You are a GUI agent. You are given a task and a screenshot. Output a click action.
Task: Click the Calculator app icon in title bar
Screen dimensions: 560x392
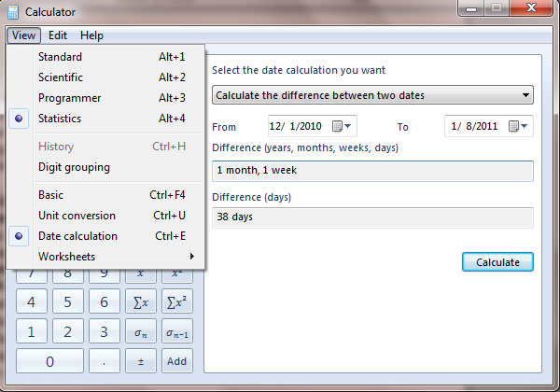tap(13, 12)
